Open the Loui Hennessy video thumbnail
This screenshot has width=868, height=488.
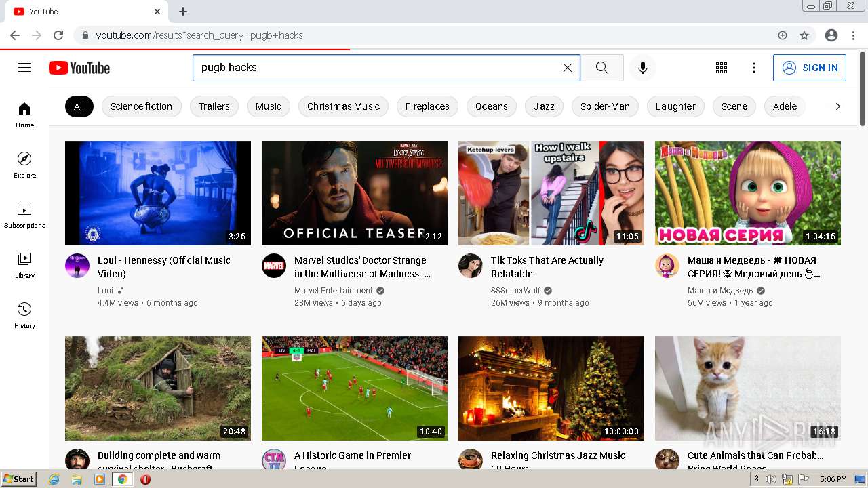point(158,193)
